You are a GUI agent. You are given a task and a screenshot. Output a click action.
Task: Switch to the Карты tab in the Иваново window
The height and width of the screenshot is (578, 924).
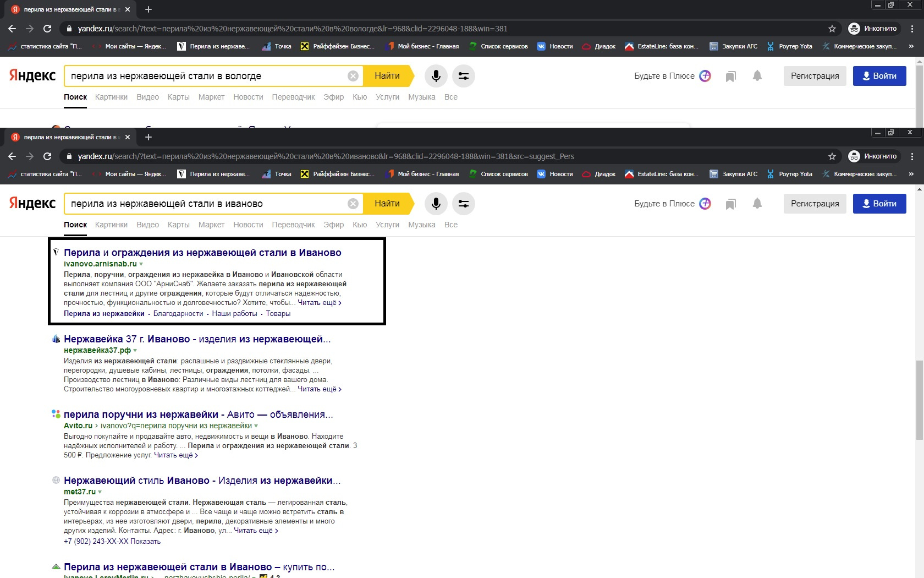pyautogui.click(x=179, y=225)
